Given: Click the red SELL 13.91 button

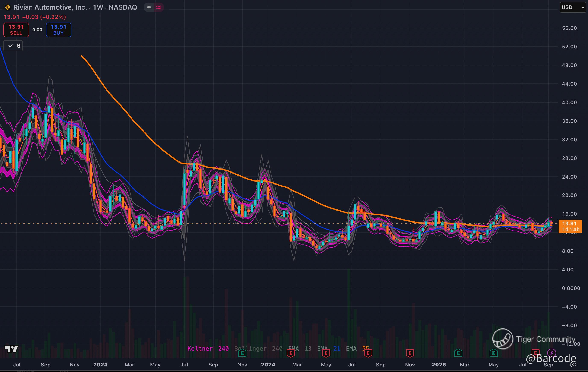Looking at the screenshot, I should (16, 30).
